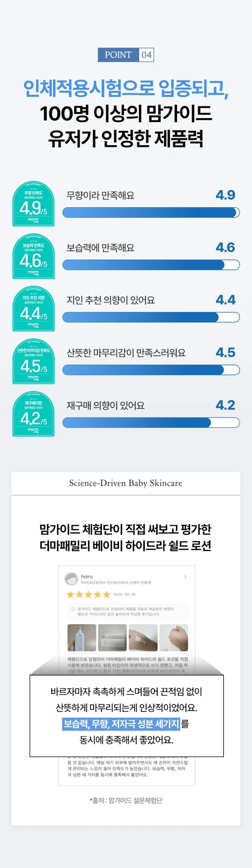Click the five-star rating on the review
Viewport: 252px width, 868px height.
pos(89,594)
